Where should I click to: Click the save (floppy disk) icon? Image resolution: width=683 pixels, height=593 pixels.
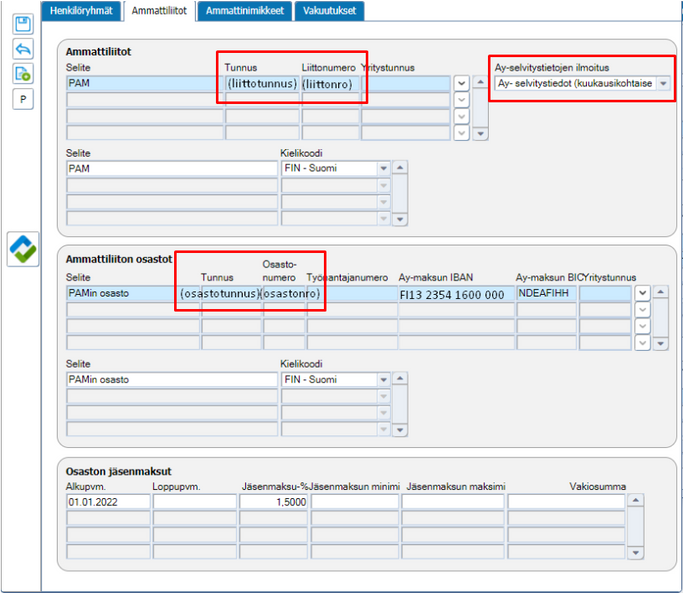click(23, 24)
